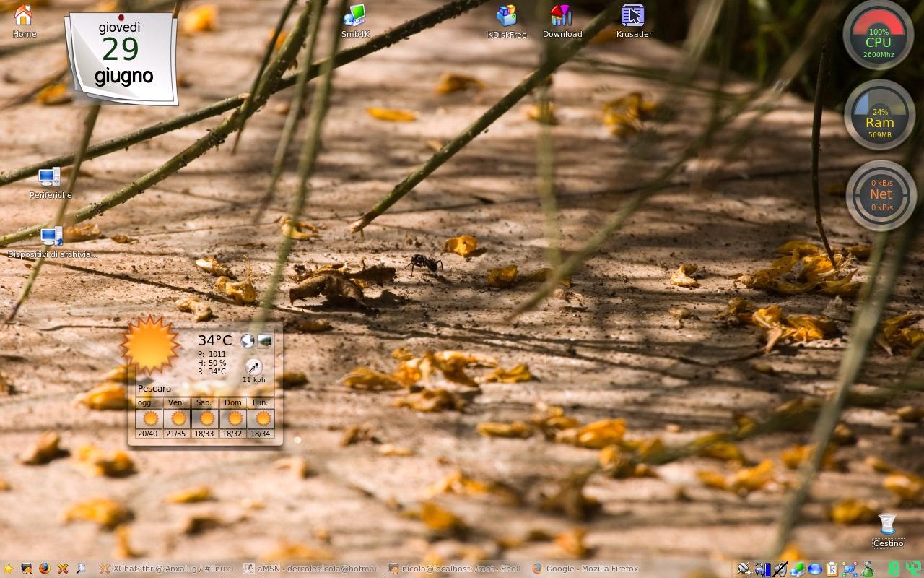Click the 34°C temperature reading
924x578 pixels.
coord(215,340)
